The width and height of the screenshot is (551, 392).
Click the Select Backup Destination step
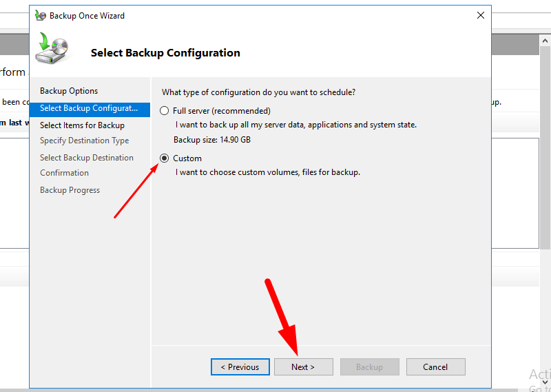(87, 158)
